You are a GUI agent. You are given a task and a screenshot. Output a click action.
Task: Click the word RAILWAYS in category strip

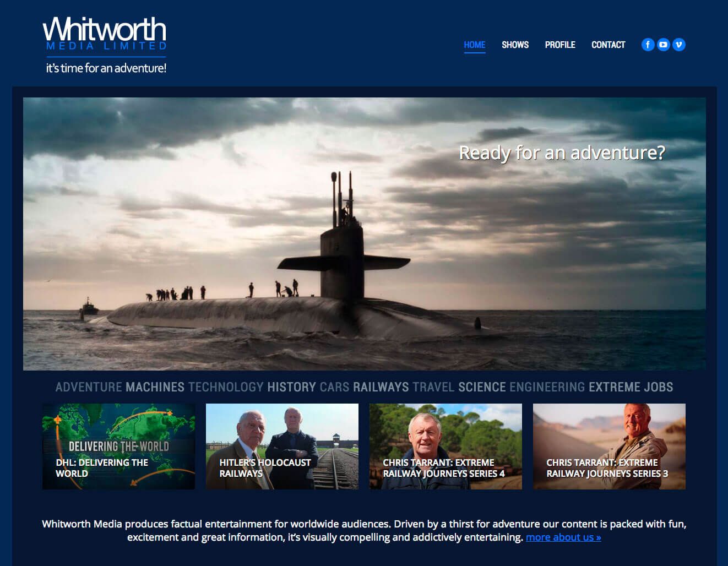coord(381,387)
